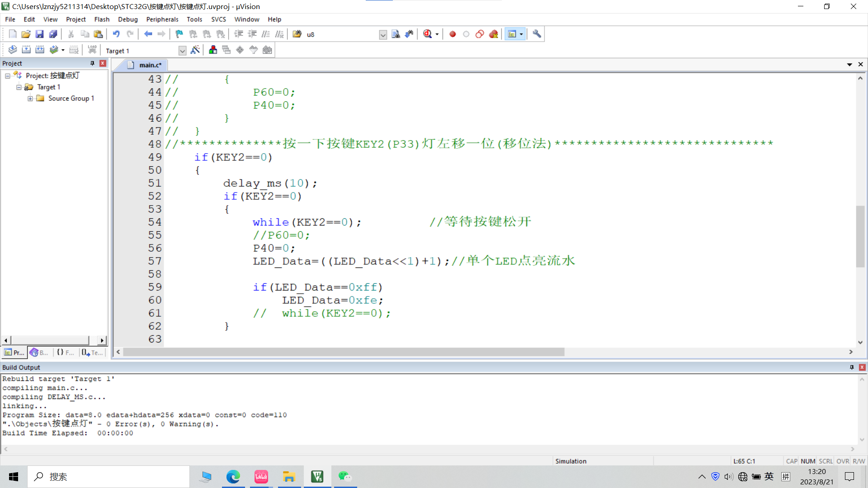Close the Project panel
The width and height of the screenshot is (868, 488).
point(103,63)
